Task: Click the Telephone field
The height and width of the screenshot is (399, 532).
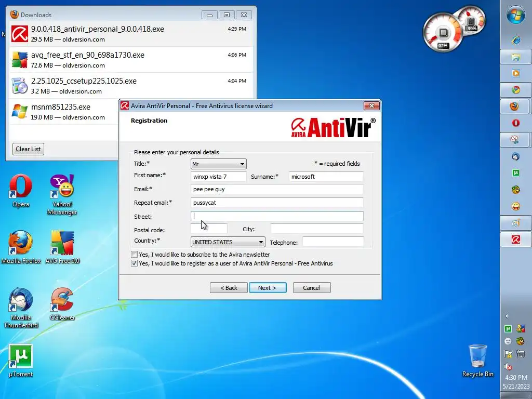Action: pyautogui.click(x=333, y=242)
